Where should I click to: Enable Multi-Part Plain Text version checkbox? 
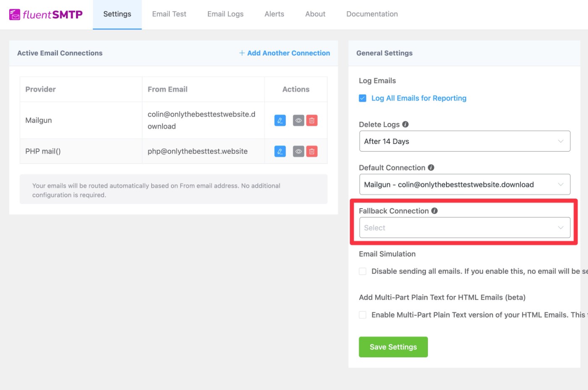click(x=362, y=315)
